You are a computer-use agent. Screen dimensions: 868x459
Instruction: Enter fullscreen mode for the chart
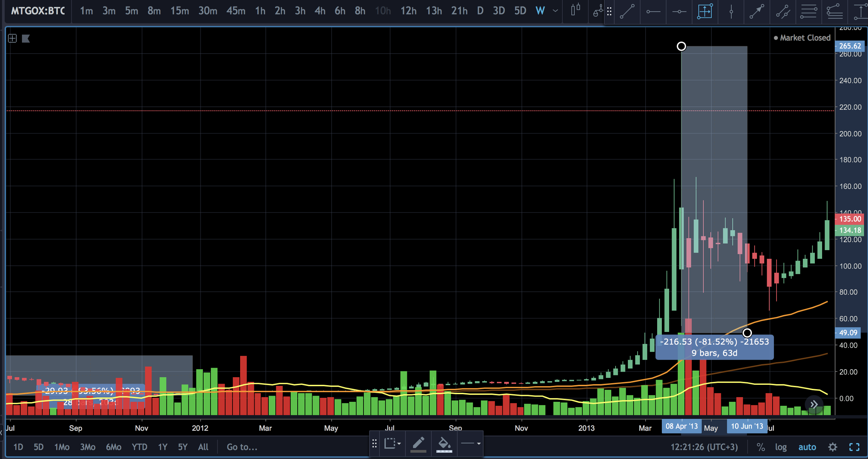(854, 447)
